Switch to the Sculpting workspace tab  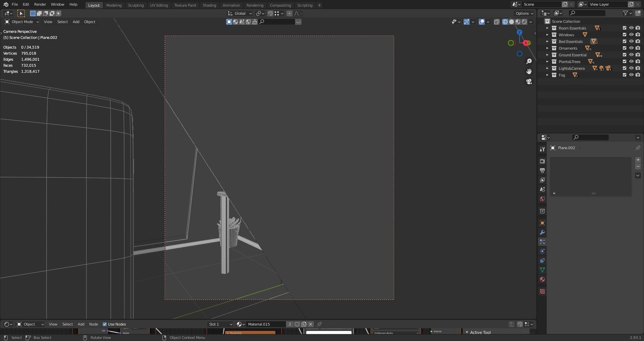[x=136, y=5]
